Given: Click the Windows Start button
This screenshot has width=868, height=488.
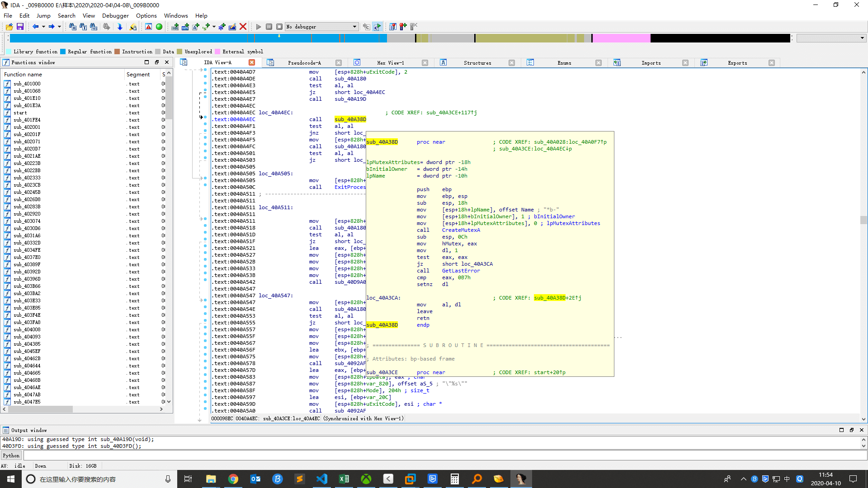Looking at the screenshot, I should tap(11, 479).
